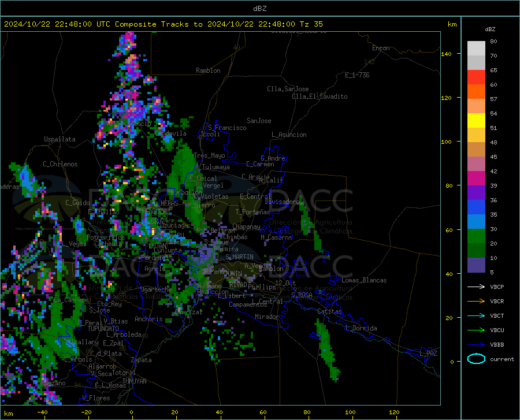Click the 'T_Porteñas' map label
This screenshot has width=520, height=420.
(252, 212)
